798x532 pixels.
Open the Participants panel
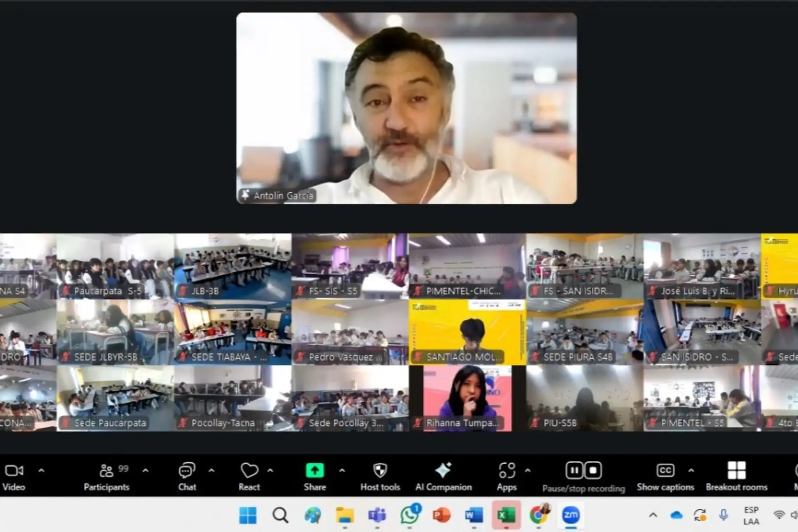(x=106, y=477)
